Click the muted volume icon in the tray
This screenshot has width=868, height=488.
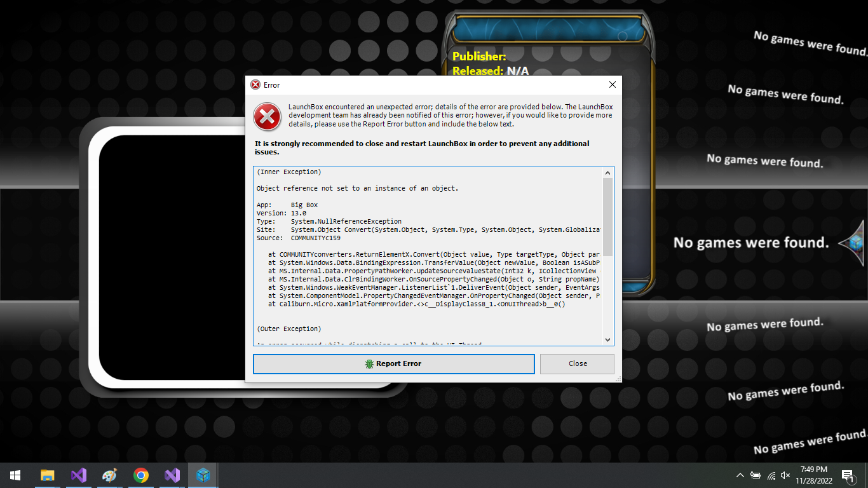coord(786,475)
